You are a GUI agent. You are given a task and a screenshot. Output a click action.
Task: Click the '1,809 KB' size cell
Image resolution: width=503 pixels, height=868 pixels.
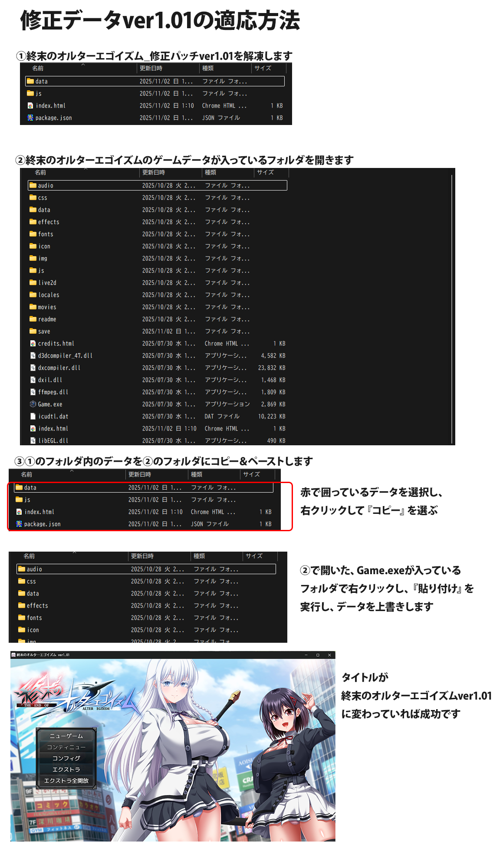tap(273, 392)
